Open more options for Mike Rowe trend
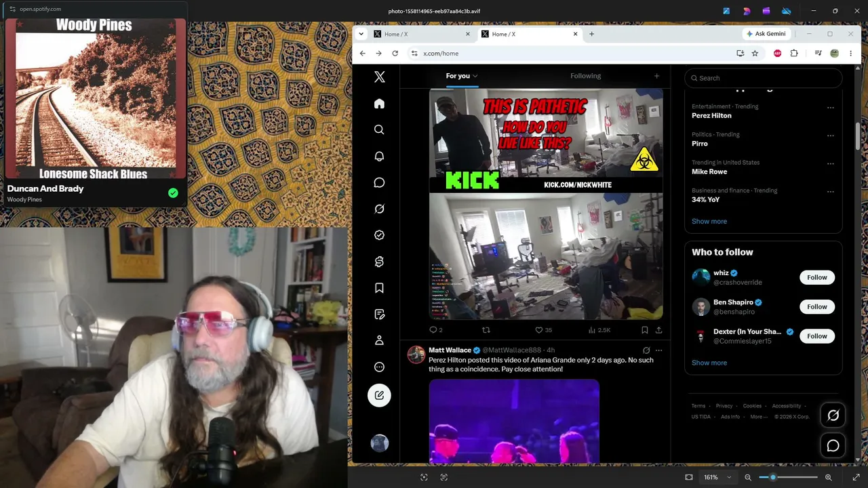The height and width of the screenshot is (488, 868). tap(830, 164)
